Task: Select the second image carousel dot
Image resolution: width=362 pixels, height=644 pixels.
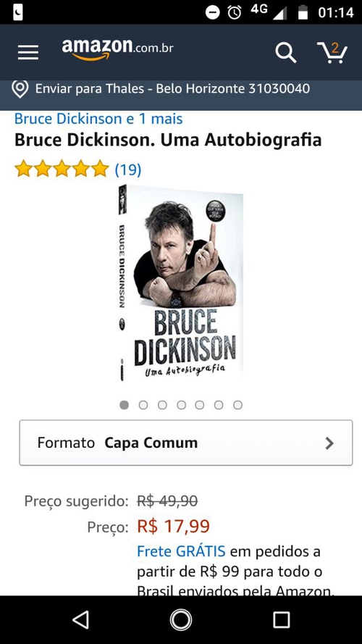Action: [x=143, y=405]
